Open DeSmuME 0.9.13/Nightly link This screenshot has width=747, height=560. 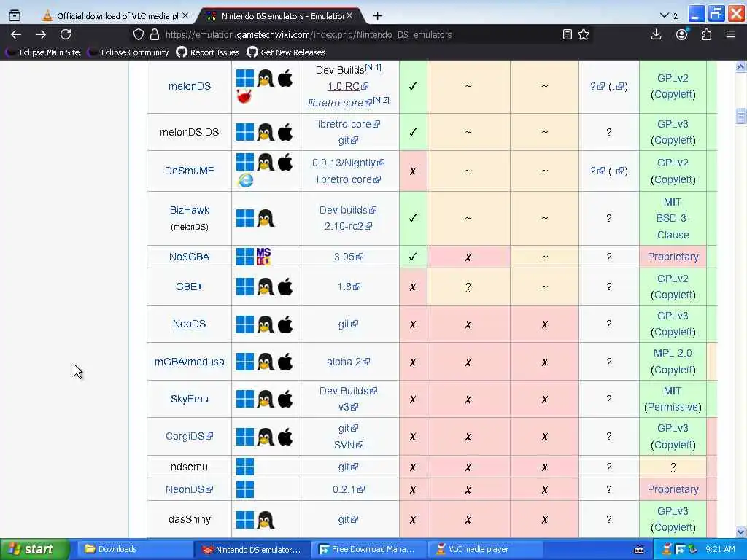[348, 163]
